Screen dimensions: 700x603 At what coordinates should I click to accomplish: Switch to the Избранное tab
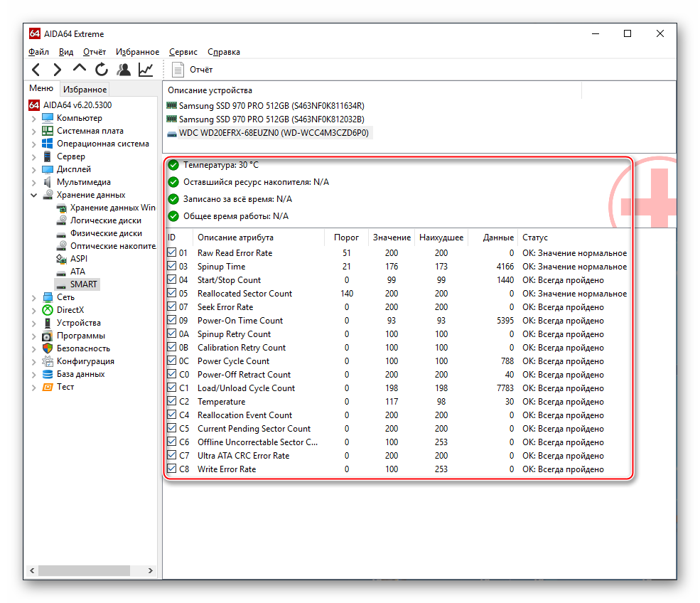point(85,90)
